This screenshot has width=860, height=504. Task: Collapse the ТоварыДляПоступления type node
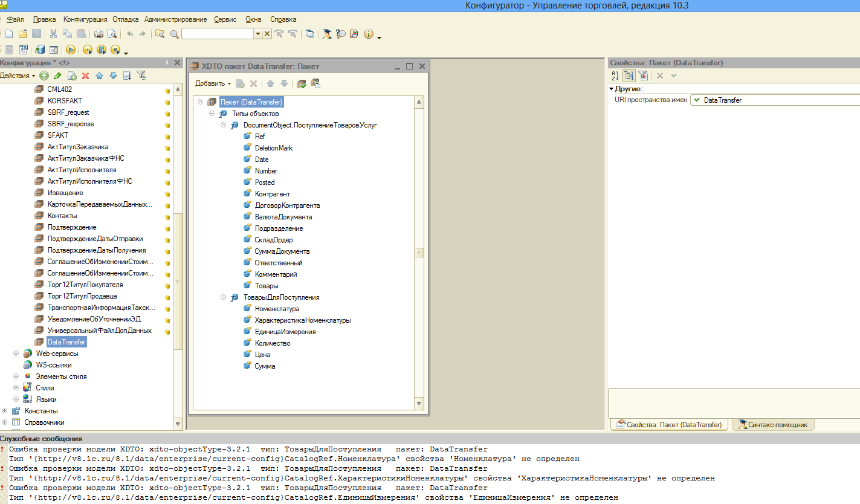(223, 297)
